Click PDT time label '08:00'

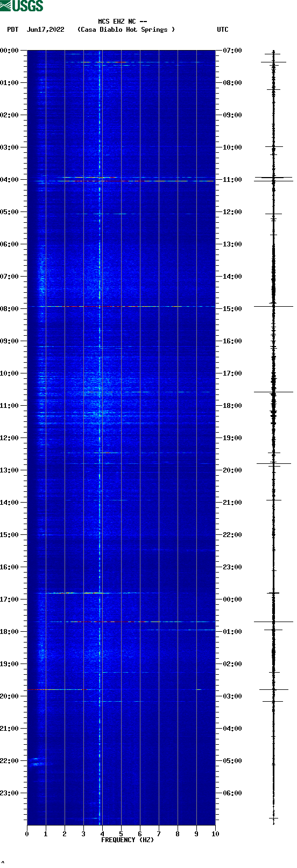(10, 309)
